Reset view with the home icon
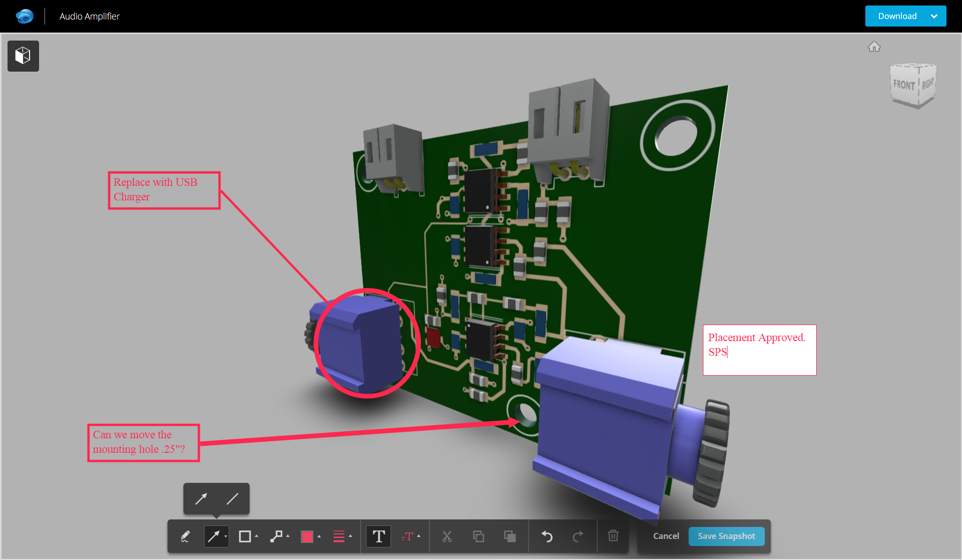 [874, 47]
